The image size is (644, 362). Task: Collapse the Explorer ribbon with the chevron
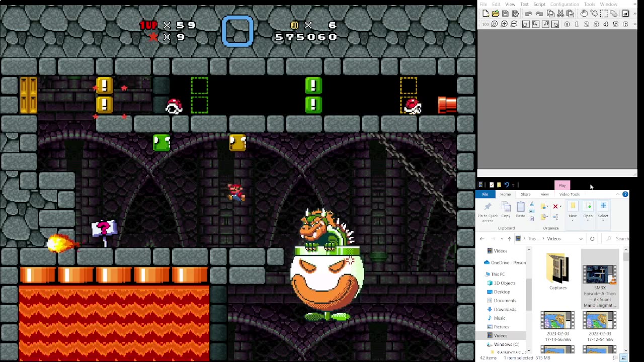[x=617, y=194]
